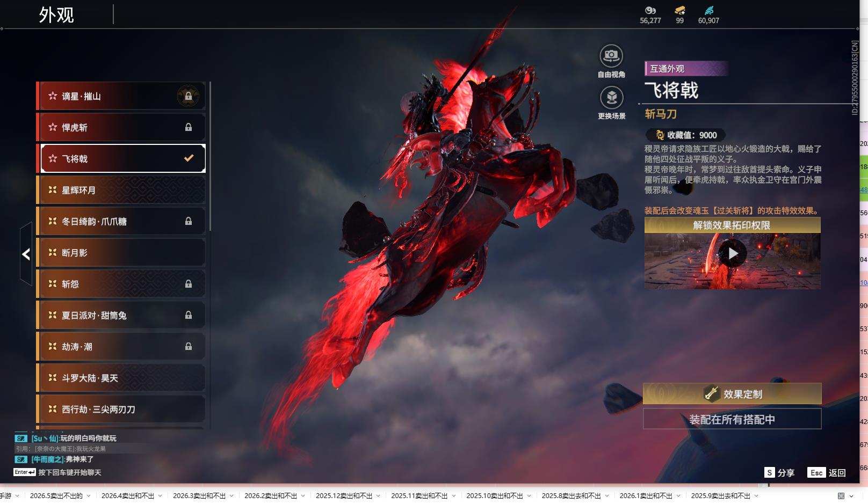Click the lock icon on 摘星·摧山
868x504 pixels.
coord(189,96)
